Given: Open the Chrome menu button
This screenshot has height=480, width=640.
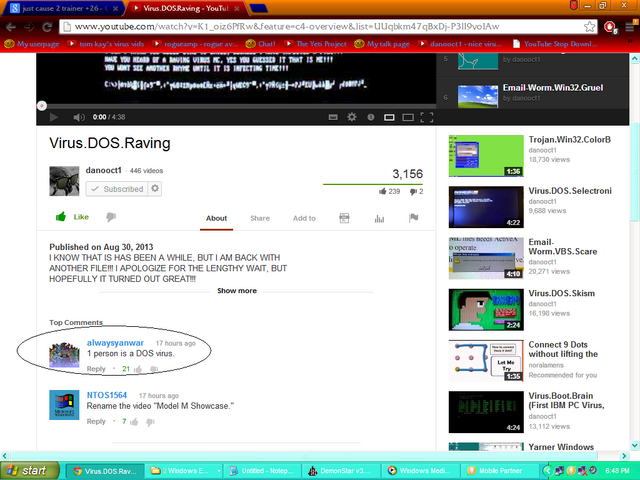Looking at the screenshot, I should coord(630,27).
